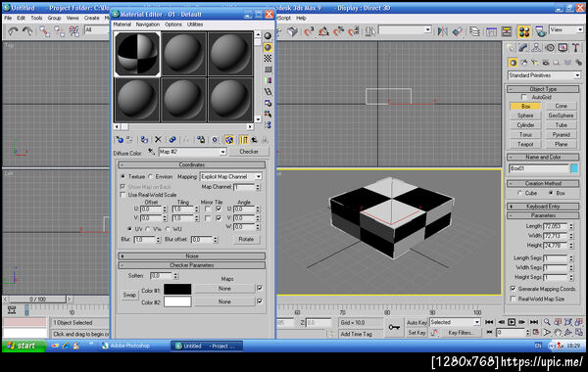Screen dimensions: 588x372
Task: Open the Map #2 name dropdown
Action: (222, 152)
